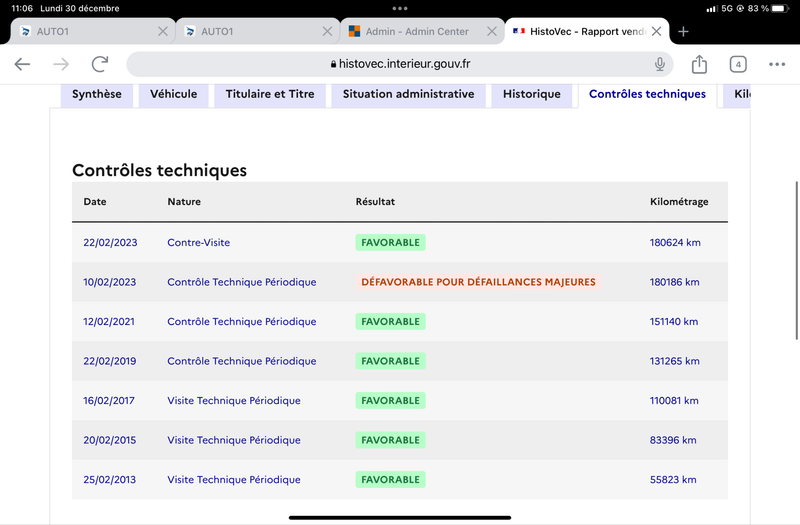Click the Nature column header
This screenshot has height=525, width=800.
click(x=184, y=202)
